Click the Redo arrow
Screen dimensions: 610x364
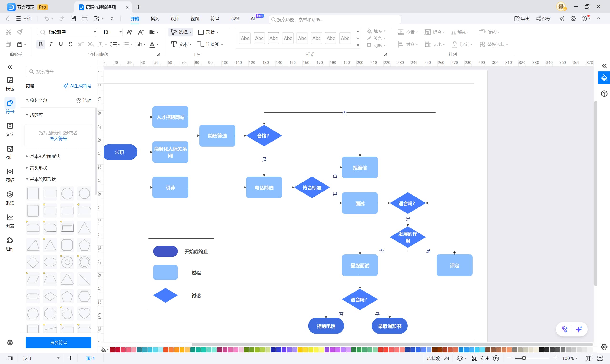point(61,19)
